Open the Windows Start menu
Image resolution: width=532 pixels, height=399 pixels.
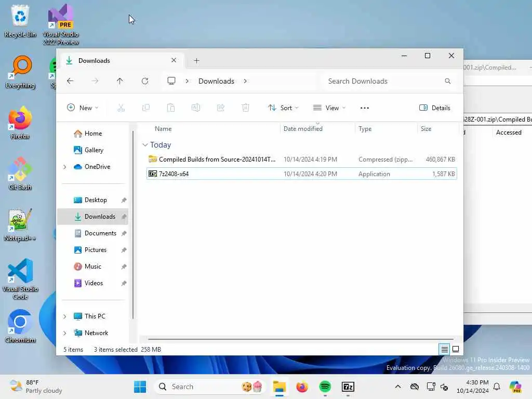pos(140,387)
